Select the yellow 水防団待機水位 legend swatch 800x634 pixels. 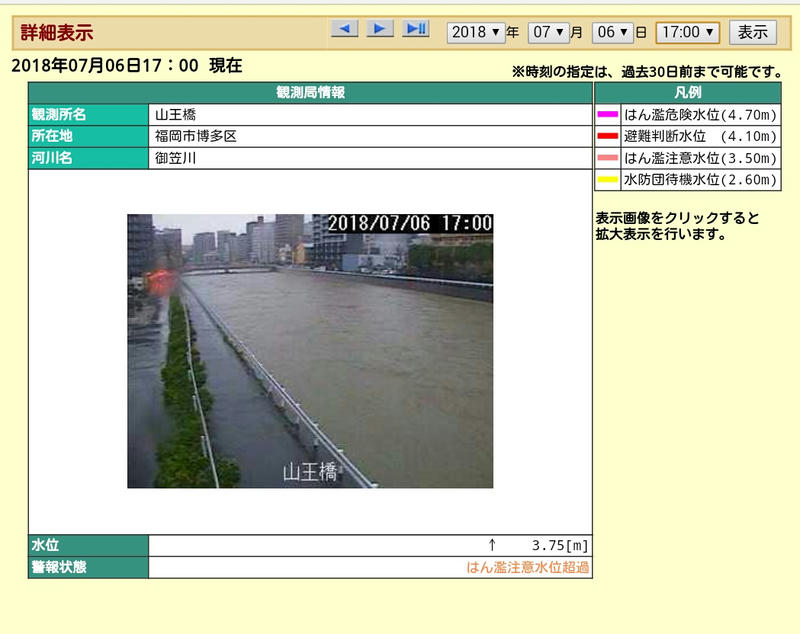tap(608, 180)
